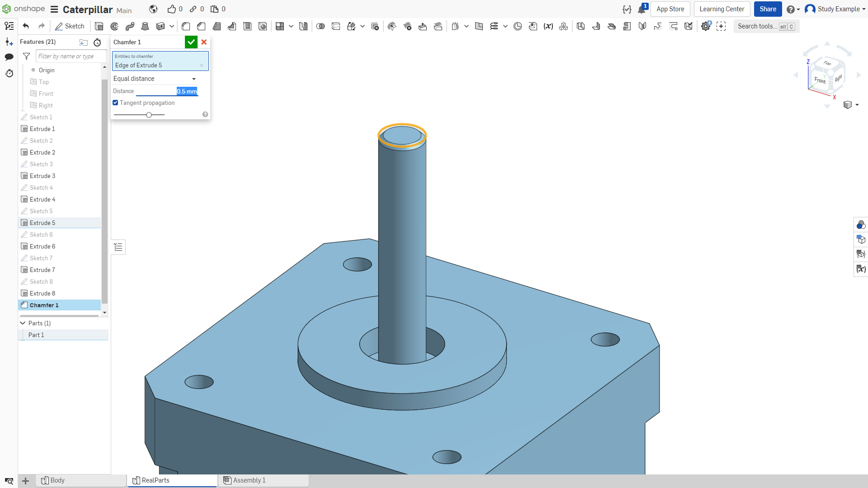
Task: Select Extrude 5 in feature list
Action: [x=60, y=223]
